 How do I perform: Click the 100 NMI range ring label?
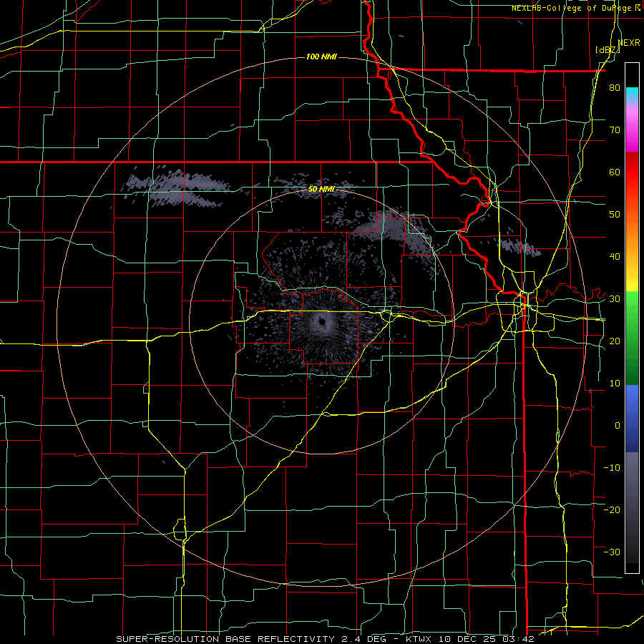321,57
